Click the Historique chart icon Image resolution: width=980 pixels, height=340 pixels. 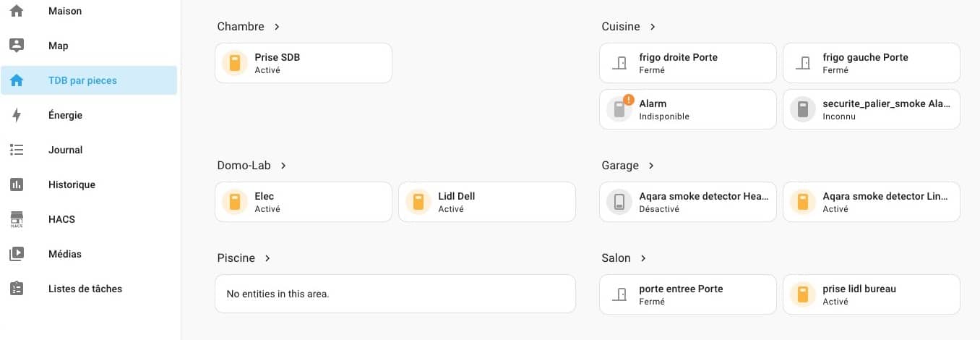coord(17,184)
